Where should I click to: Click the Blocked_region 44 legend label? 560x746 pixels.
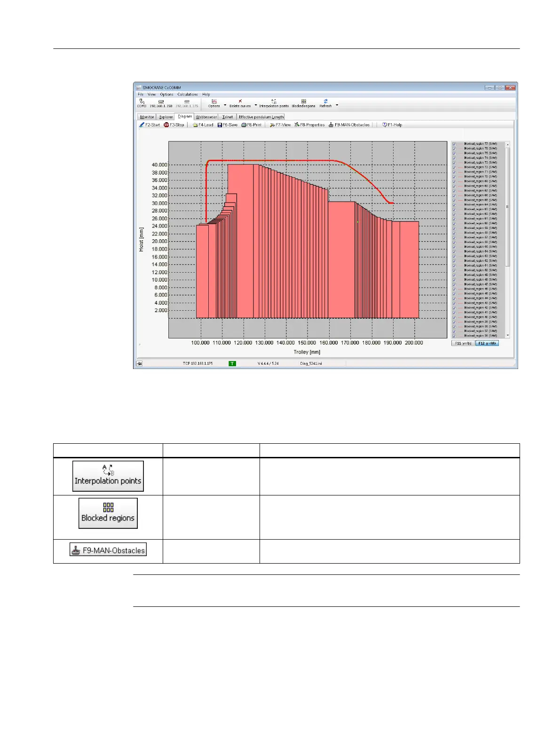[481, 298]
